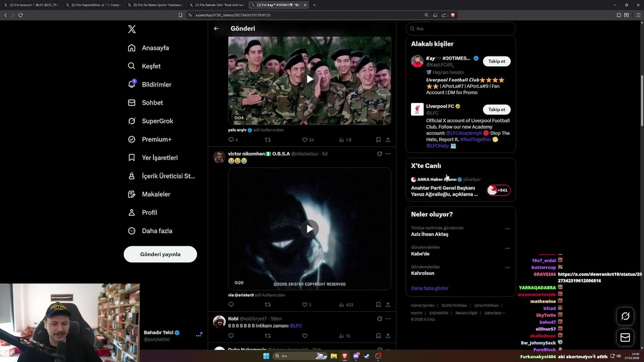644x362 pixels.
Task: Share victor nikomhen's post
Action: (x=388, y=305)
